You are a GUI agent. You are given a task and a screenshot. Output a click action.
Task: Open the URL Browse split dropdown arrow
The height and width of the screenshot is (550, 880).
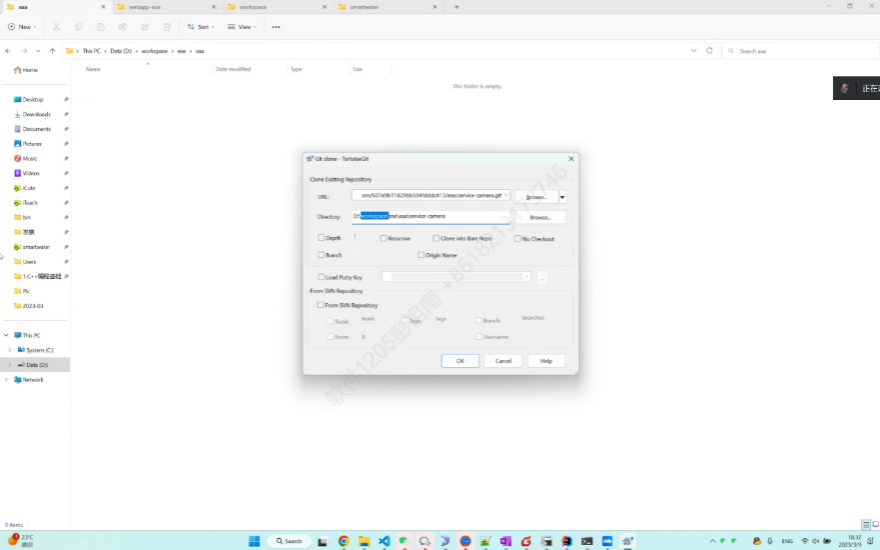click(x=562, y=197)
